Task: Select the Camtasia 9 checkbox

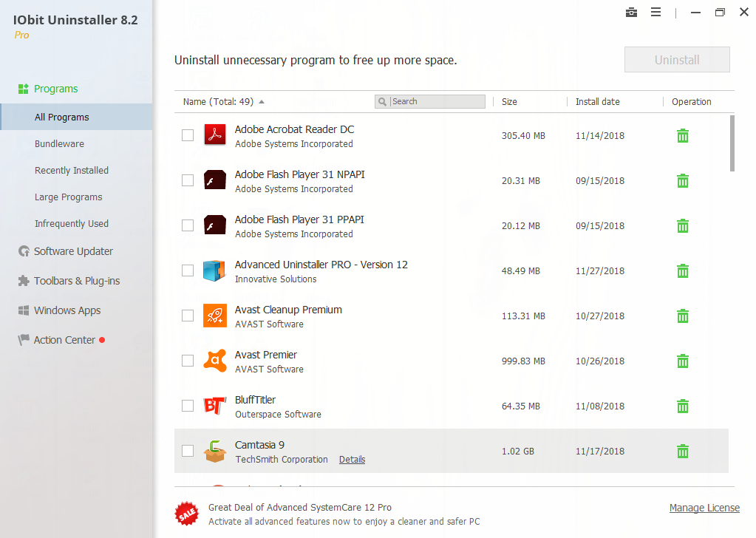Action: [x=188, y=451]
